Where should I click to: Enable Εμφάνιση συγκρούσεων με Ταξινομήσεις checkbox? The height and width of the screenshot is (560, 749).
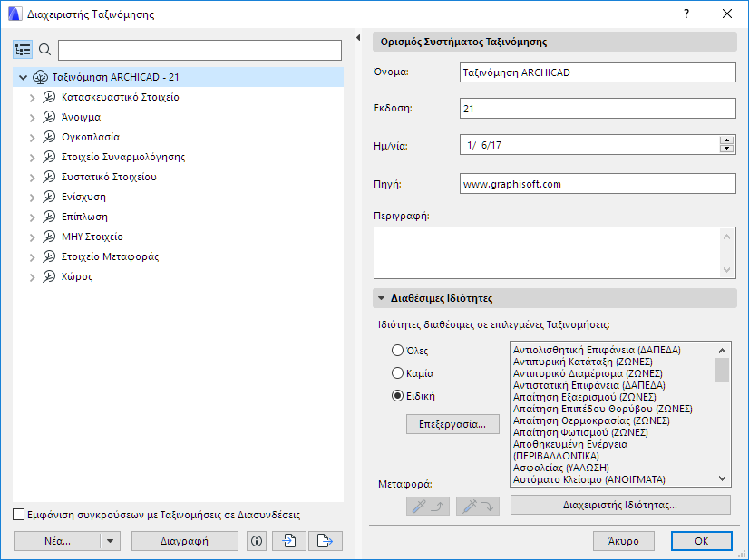19,515
